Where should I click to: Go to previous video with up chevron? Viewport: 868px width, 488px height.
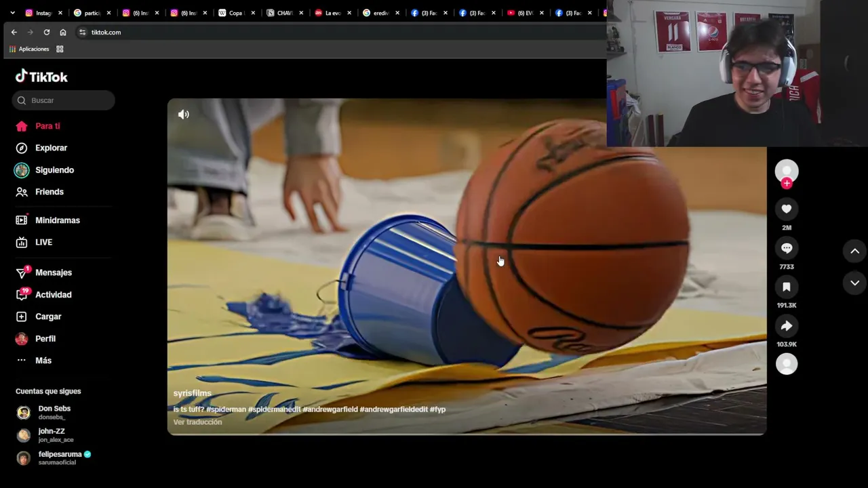pos(855,251)
